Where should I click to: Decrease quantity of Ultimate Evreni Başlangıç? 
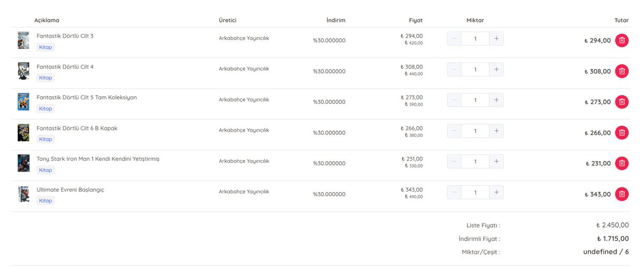455,192
